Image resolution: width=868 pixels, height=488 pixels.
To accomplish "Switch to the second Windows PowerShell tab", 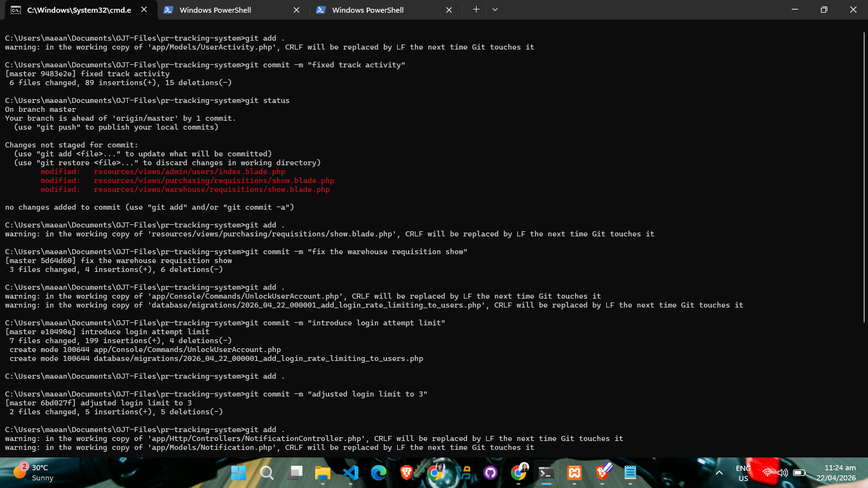I will point(384,10).
